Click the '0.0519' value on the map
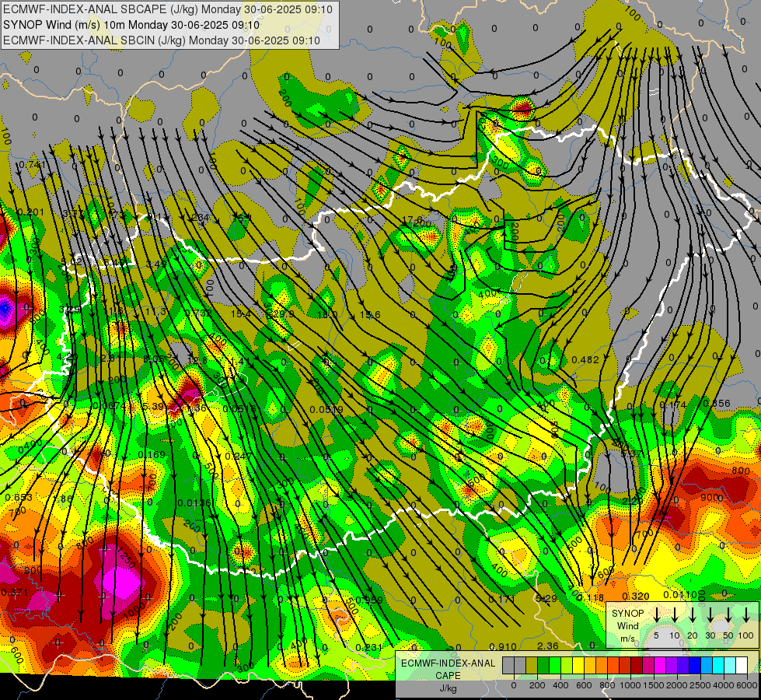Viewport: 761px width, 700px height. pyautogui.click(x=326, y=410)
